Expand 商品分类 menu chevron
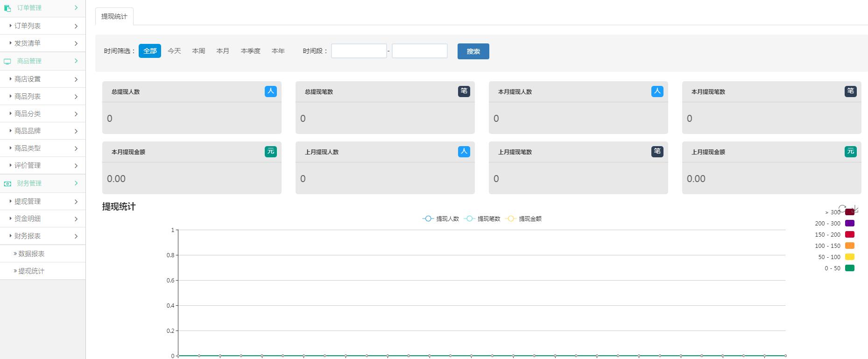868x359 pixels. (x=76, y=114)
